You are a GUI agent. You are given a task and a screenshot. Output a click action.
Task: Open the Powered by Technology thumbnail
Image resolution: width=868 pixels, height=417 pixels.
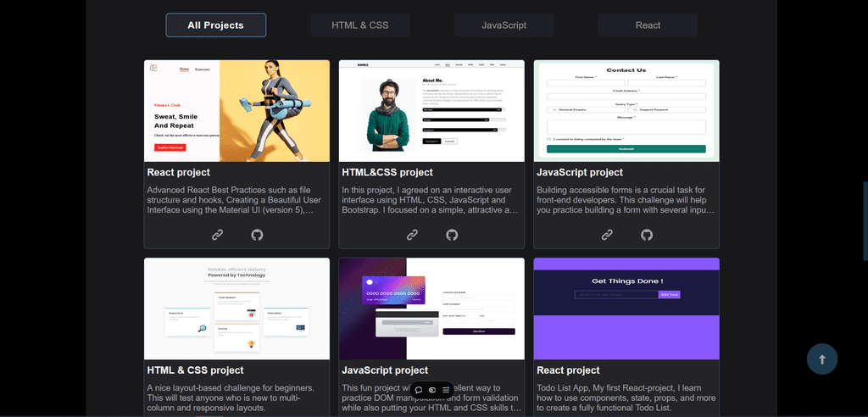(237, 309)
